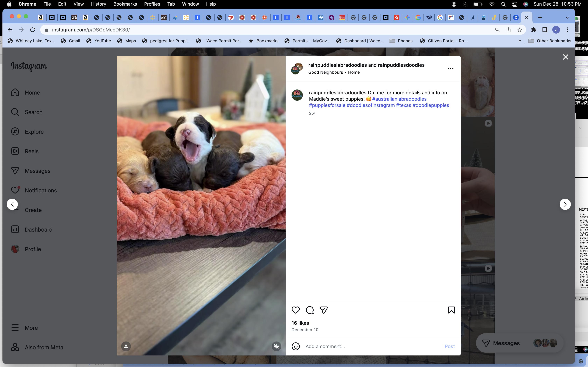
Task: Open the three-dot post options menu
Action: (x=450, y=69)
